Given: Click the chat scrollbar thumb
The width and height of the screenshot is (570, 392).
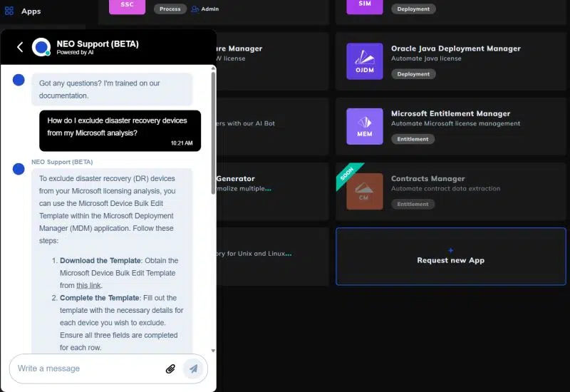Looking at the screenshot, I should coord(213,133).
